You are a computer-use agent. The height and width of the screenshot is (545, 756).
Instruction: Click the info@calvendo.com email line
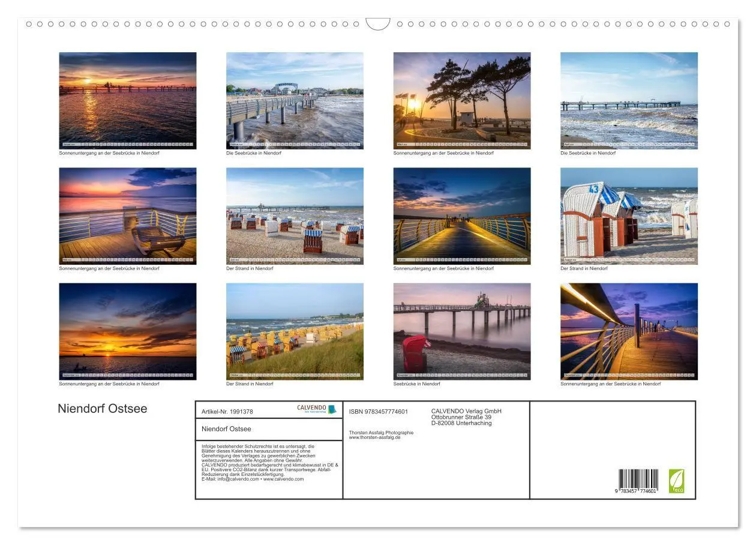coord(253,479)
